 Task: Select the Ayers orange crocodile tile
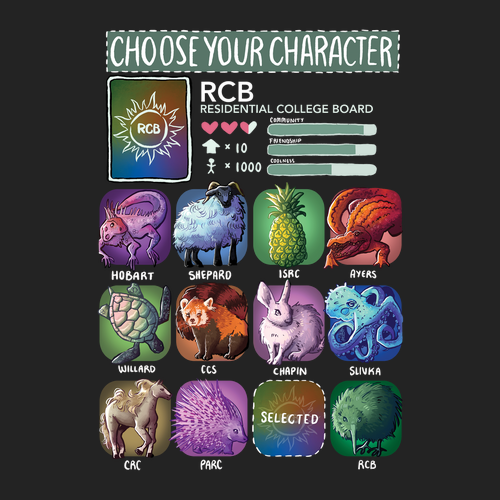(x=365, y=228)
